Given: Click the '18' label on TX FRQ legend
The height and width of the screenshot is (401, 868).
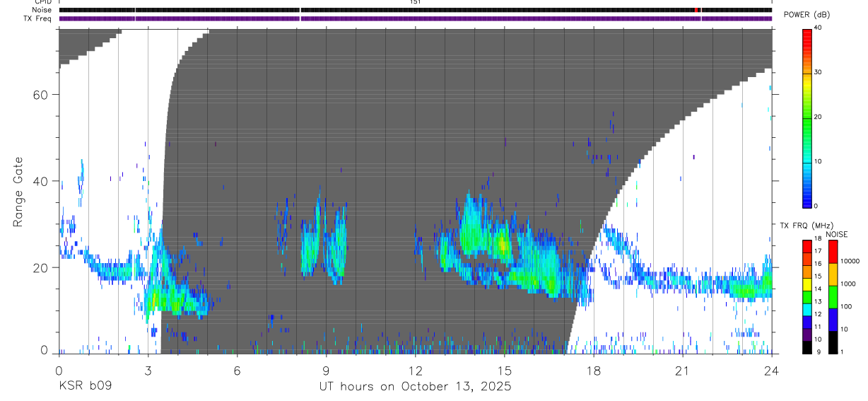Looking at the screenshot, I should coord(819,238).
